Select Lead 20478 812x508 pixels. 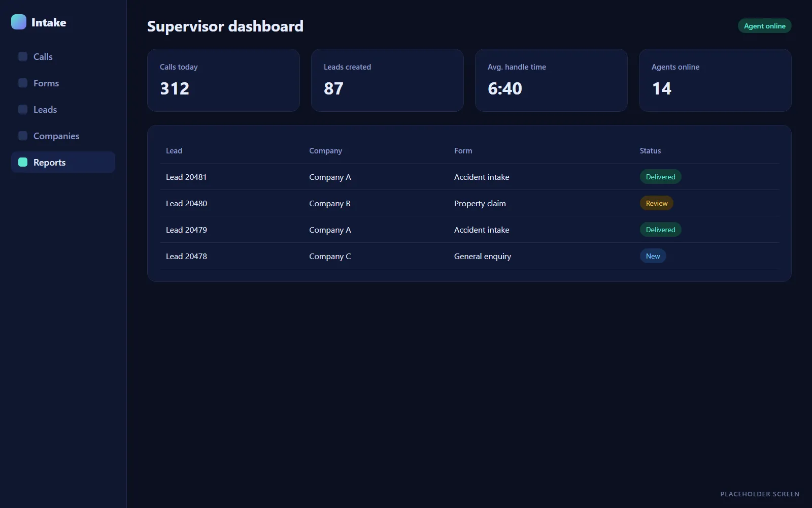pos(186,256)
